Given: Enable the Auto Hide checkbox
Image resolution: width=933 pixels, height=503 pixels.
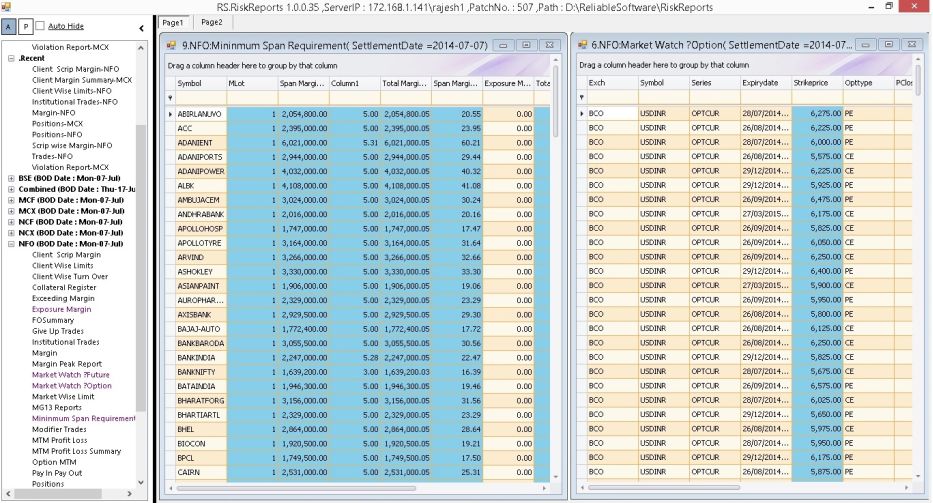Looking at the screenshot, I should point(40,26).
